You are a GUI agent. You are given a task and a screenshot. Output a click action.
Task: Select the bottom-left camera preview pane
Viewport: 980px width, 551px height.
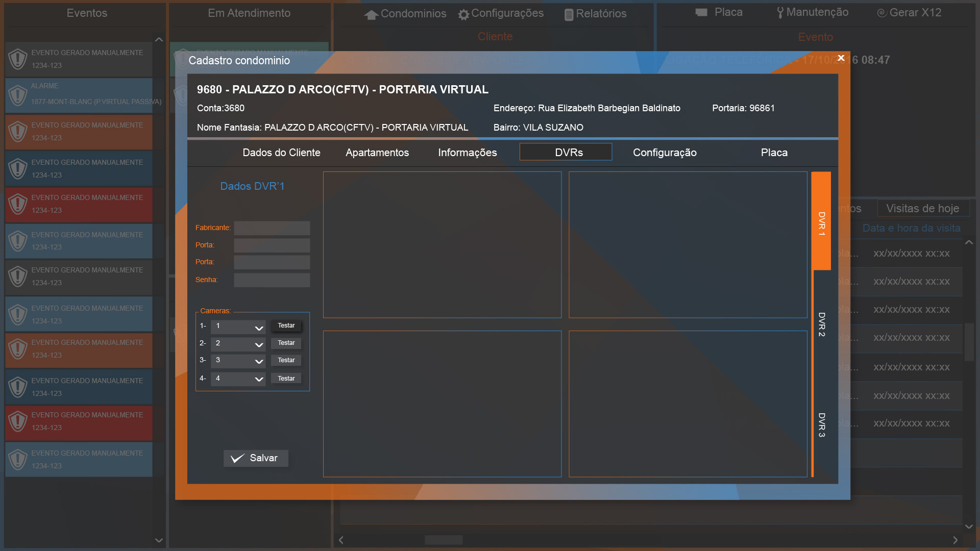[x=442, y=404]
